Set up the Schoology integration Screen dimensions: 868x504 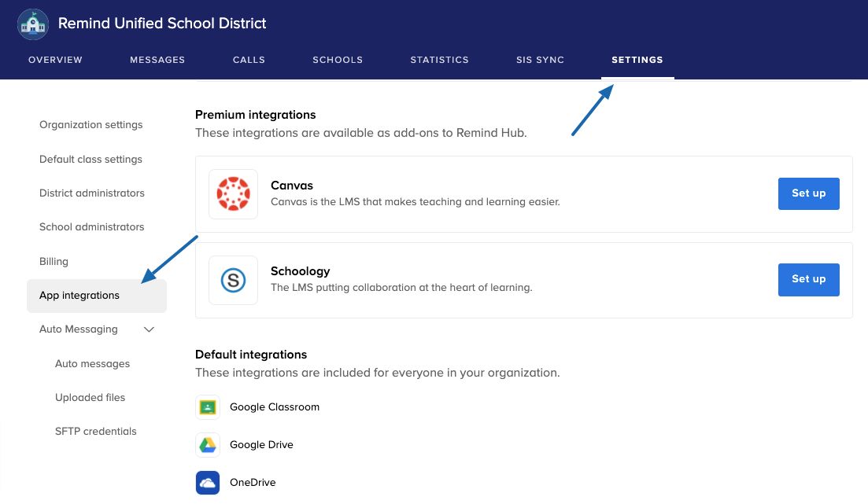point(808,279)
